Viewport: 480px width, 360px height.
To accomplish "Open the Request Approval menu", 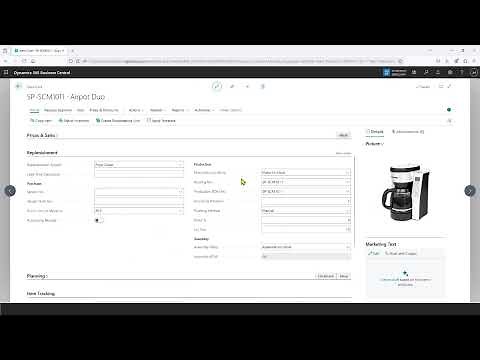I will pyautogui.click(x=58, y=110).
